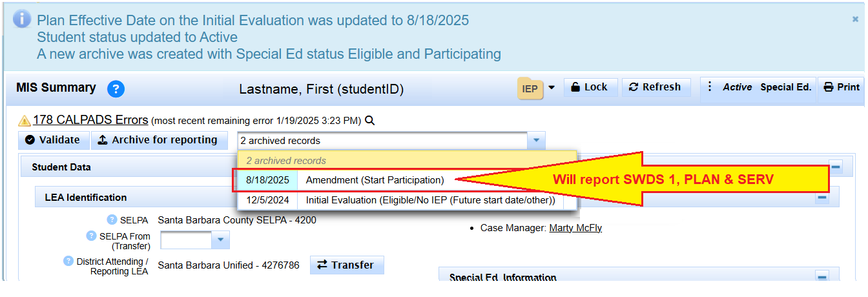Select the 12/5/2024 Initial Evaluation record

pyautogui.click(x=400, y=200)
